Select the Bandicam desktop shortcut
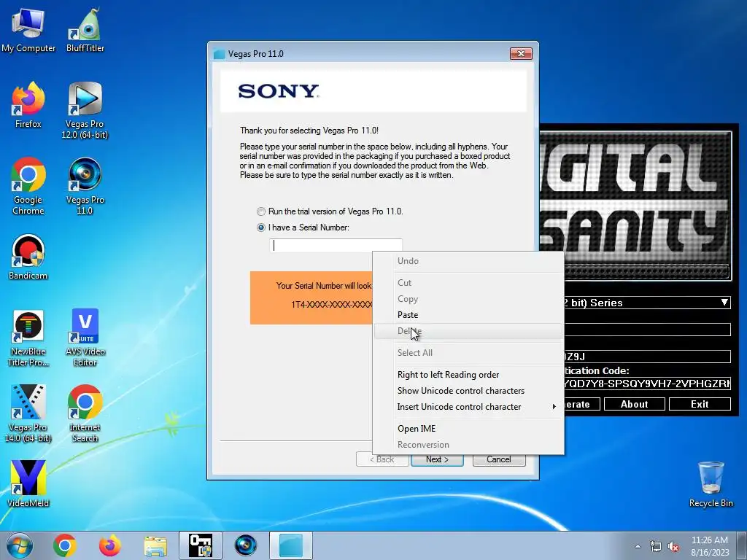Viewport: 747px width, 560px height. point(28,257)
